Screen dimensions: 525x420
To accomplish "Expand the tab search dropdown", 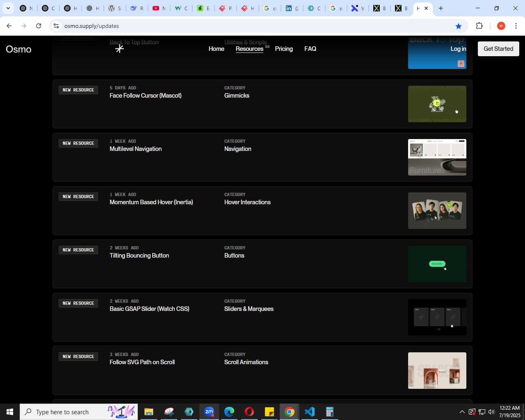I will (8, 8).
